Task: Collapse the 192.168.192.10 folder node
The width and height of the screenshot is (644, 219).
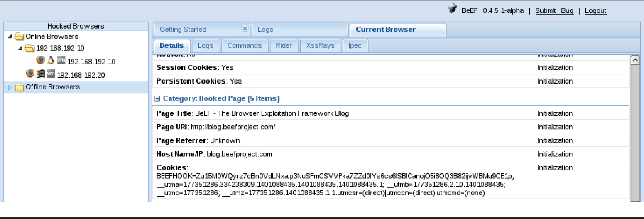Action: point(20,48)
